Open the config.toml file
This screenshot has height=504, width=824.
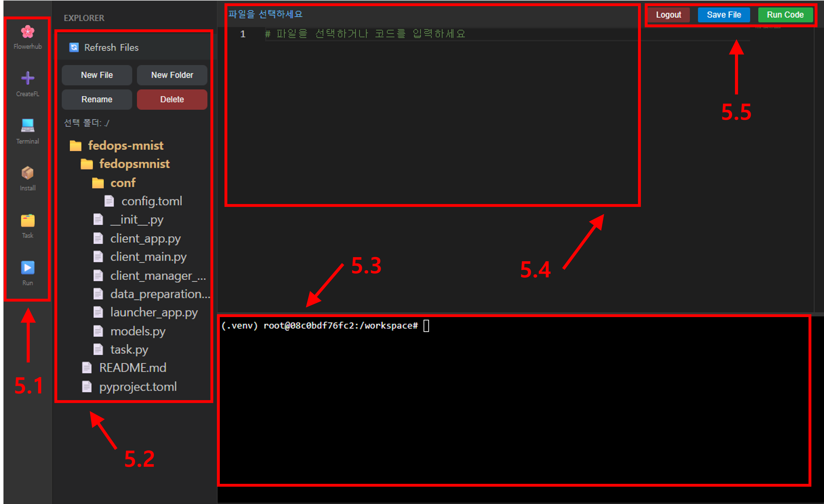(x=152, y=201)
